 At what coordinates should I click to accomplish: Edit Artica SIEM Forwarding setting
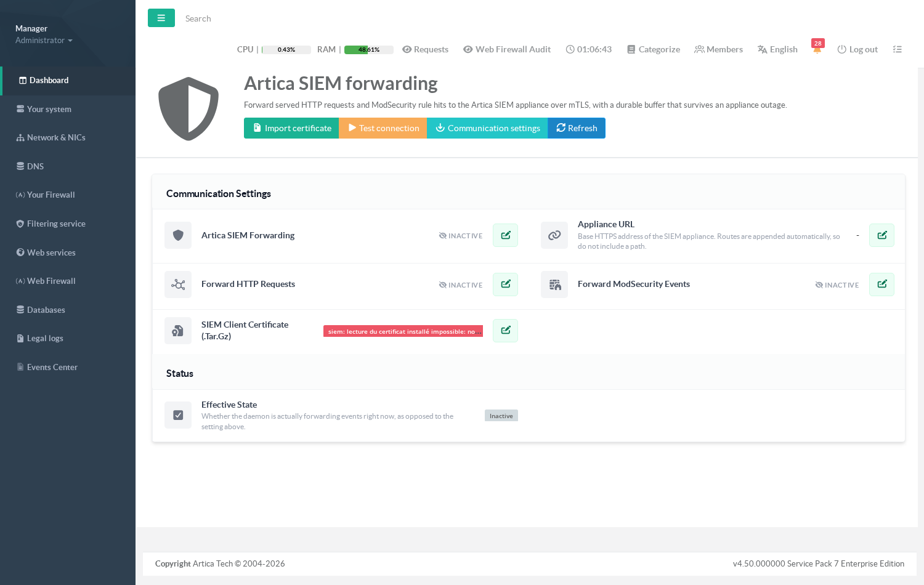point(505,235)
